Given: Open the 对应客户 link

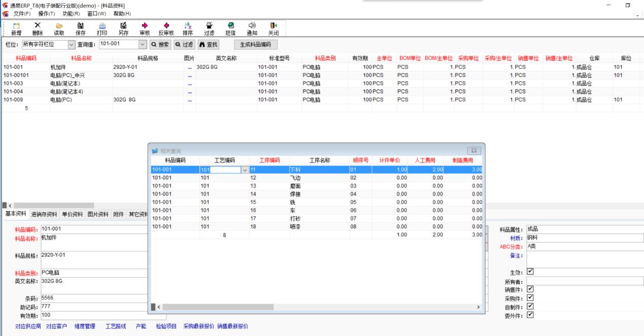Looking at the screenshot, I should tap(56, 326).
